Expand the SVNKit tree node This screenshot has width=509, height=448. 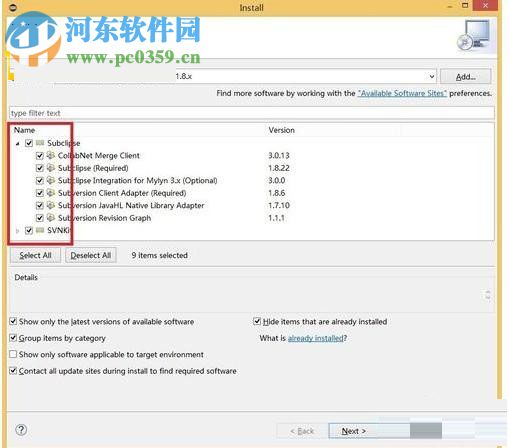17,231
